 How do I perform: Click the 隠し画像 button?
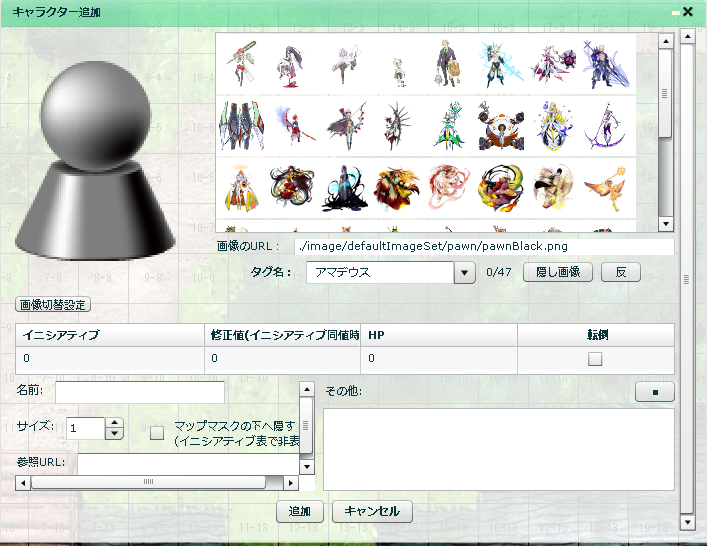coord(558,272)
